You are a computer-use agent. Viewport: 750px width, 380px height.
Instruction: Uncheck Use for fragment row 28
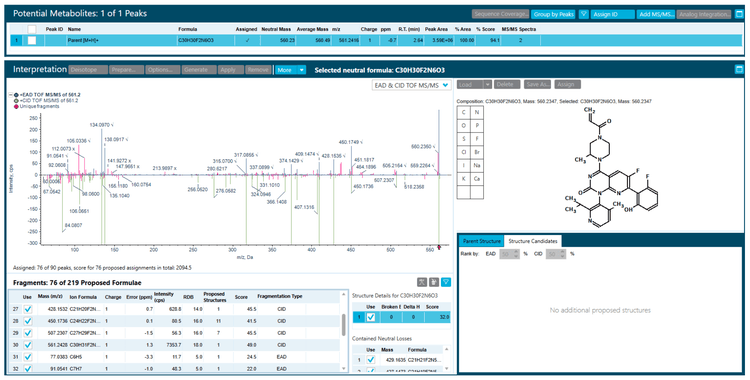pyautogui.click(x=28, y=321)
